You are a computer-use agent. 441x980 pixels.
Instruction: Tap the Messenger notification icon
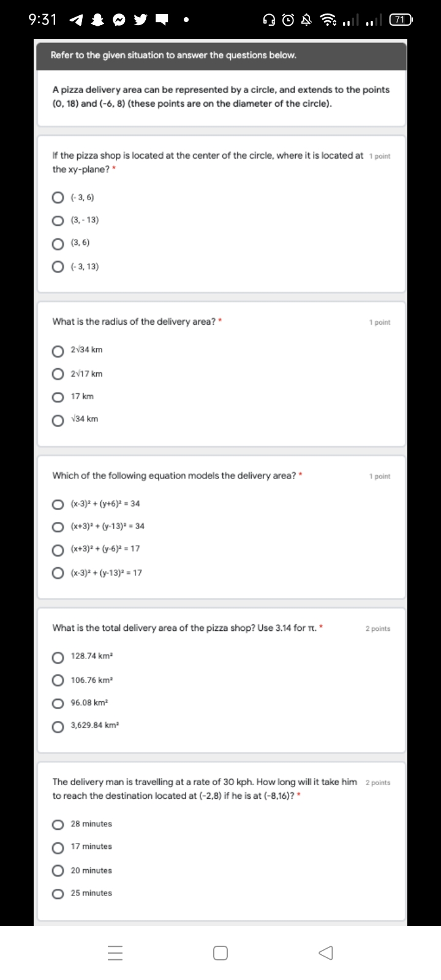pyautogui.click(x=119, y=19)
